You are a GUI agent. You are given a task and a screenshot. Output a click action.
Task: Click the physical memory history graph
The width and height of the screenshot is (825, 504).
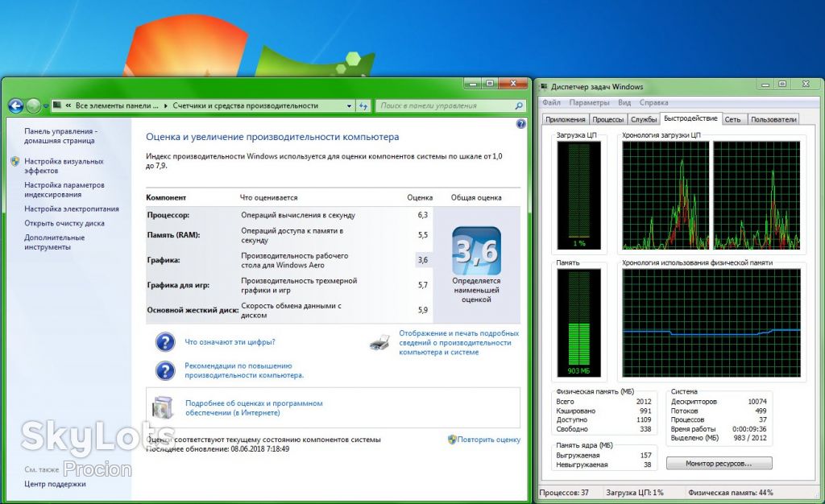(711, 323)
